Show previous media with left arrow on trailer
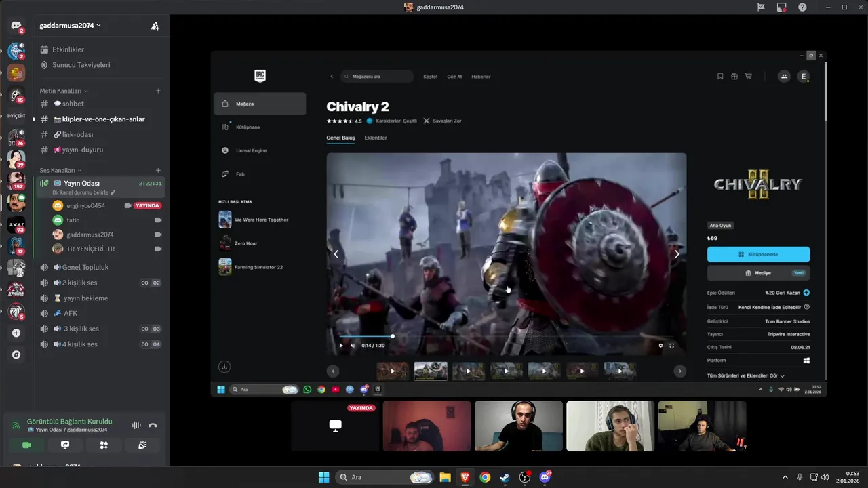The width and height of the screenshot is (868, 488). [336, 254]
